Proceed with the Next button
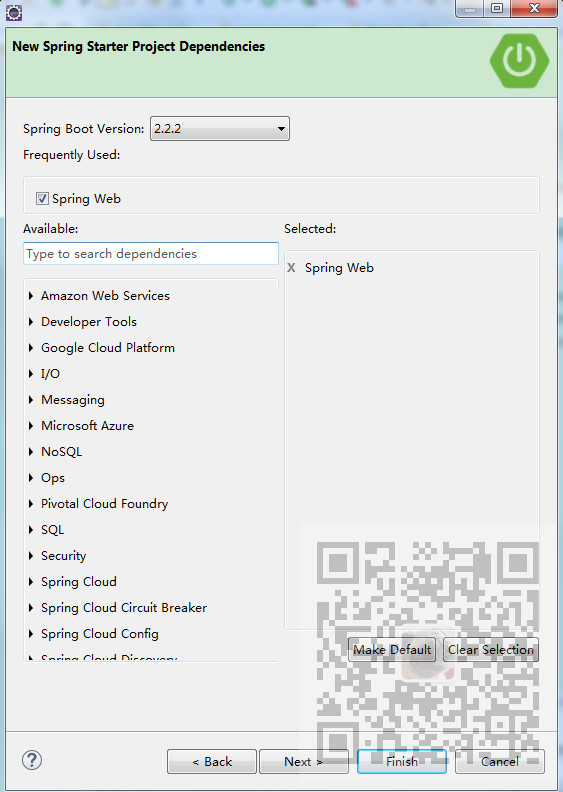 303,762
